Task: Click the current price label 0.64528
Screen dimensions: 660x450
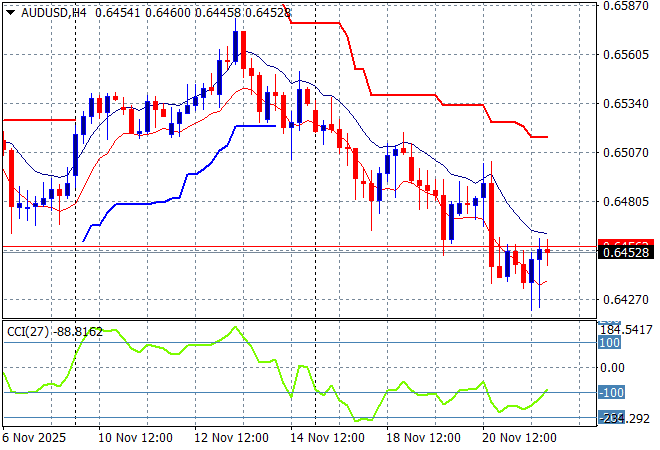Action: 625,252
